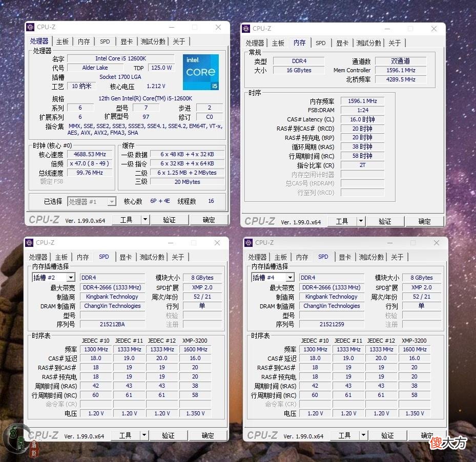Expand the 处理器 #1 selection dropdown

pyautogui.click(x=112, y=202)
